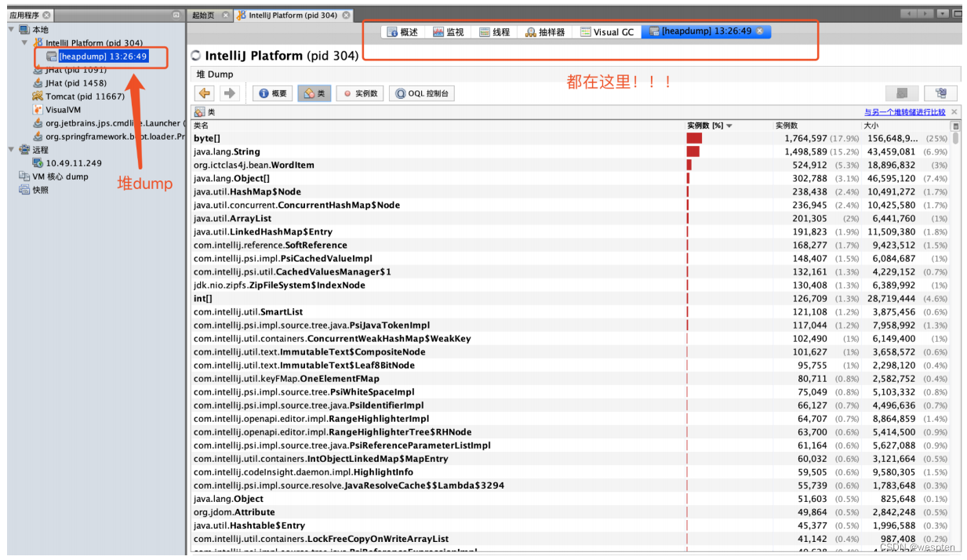
Task: Sort by the 类名 column header
Action: [438, 125]
